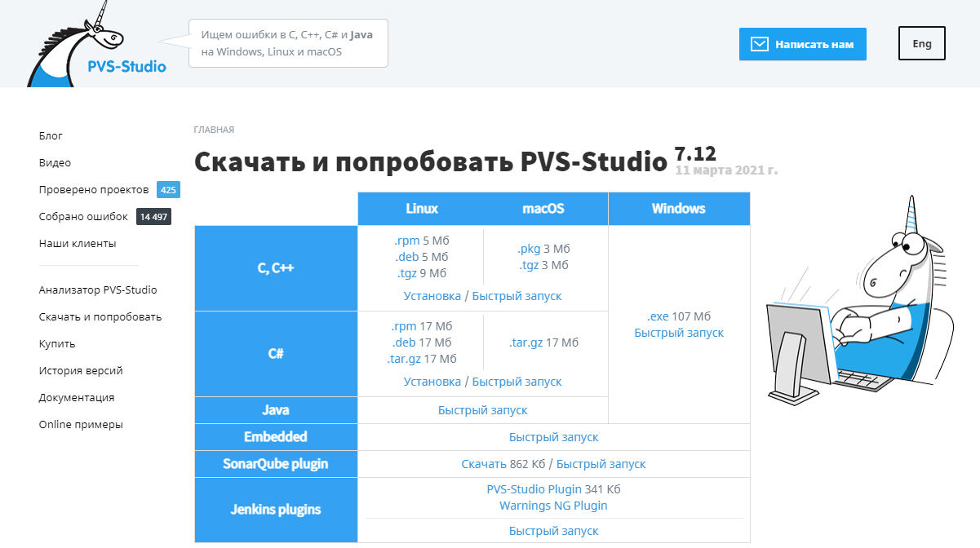Click the Windows column header
Screen dimensions: 980x548
coord(679,209)
